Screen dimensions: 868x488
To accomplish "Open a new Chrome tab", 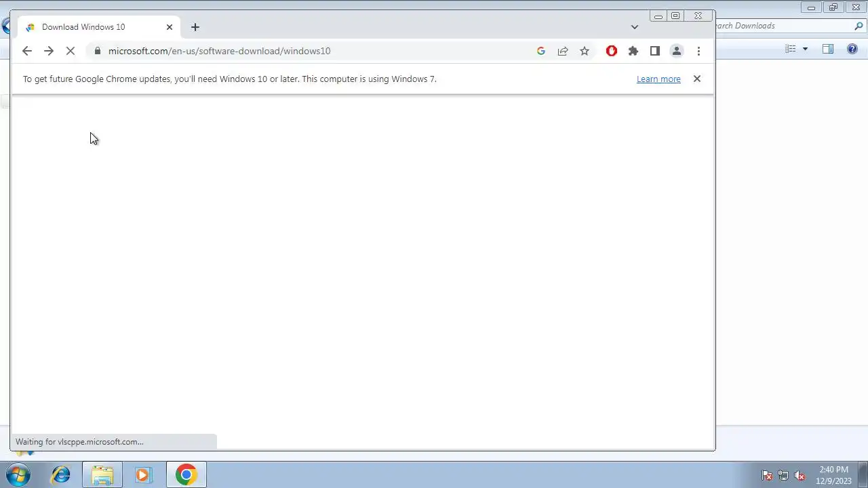I will (x=195, y=27).
